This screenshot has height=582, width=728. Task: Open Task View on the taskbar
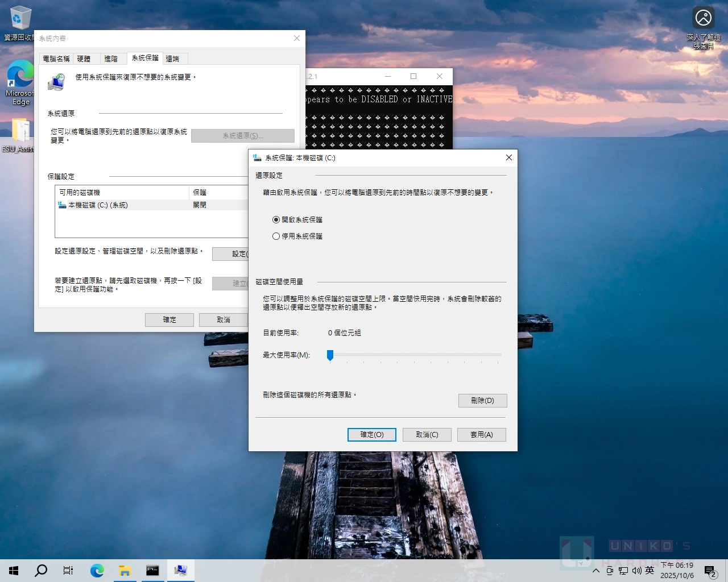point(68,571)
